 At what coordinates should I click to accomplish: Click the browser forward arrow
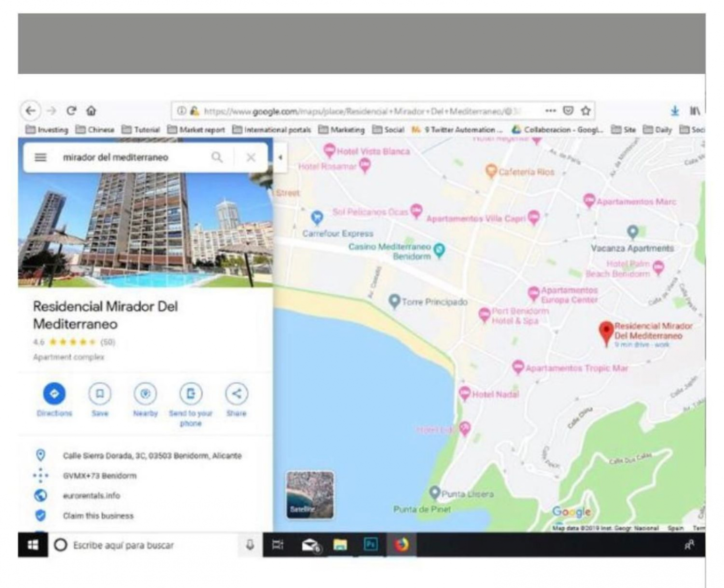tap(51, 111)
